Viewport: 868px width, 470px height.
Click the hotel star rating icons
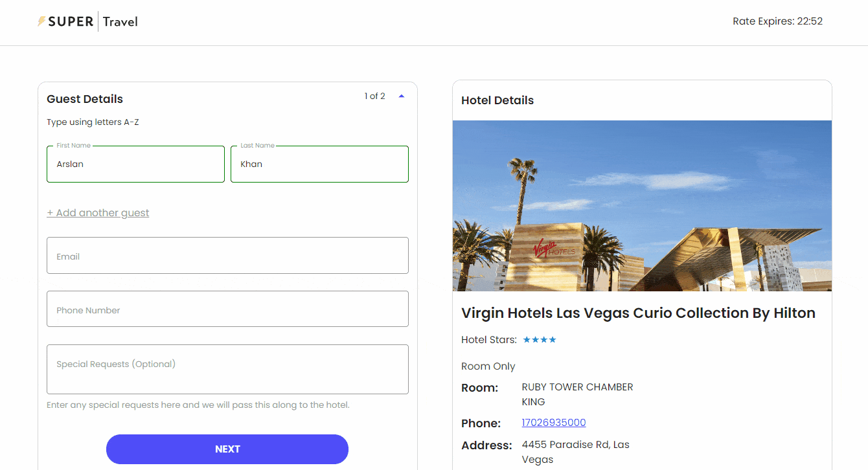point(540,340)
